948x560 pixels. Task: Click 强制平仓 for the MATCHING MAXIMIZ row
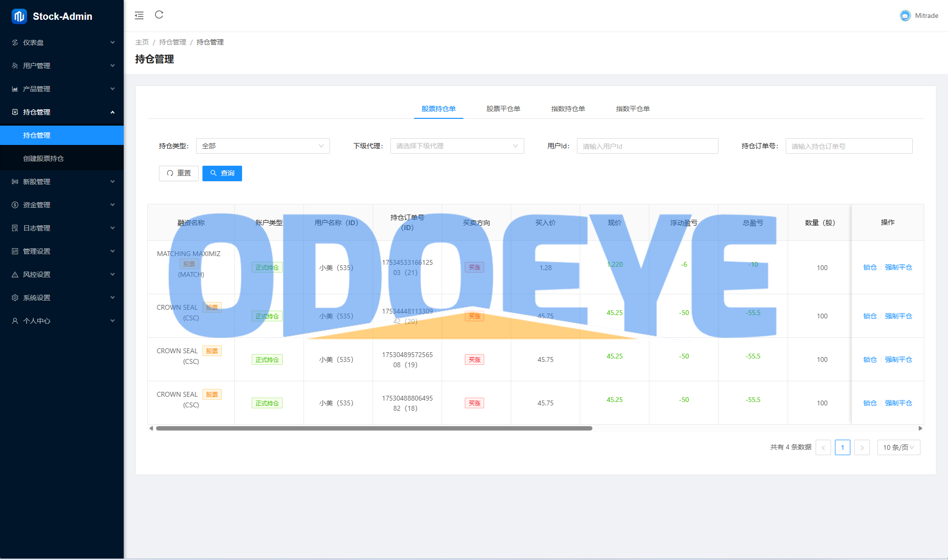(898, 267)
